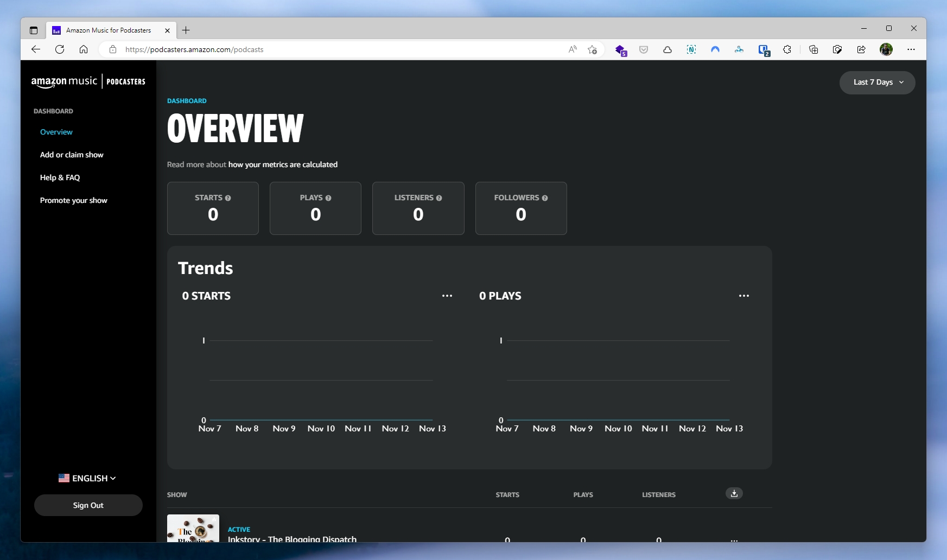Open how your metrics are calculated link
Screen dimensions: 947x560
click(x=283, y=164)
